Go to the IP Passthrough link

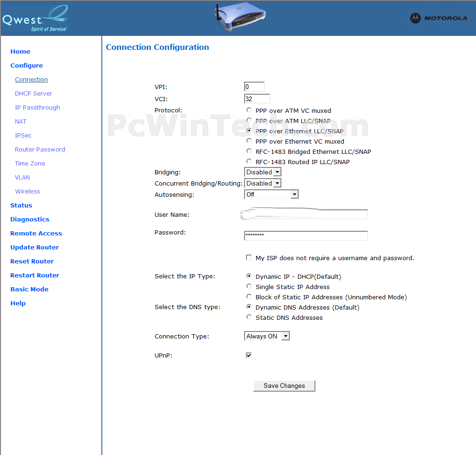(x=38, y=107)
